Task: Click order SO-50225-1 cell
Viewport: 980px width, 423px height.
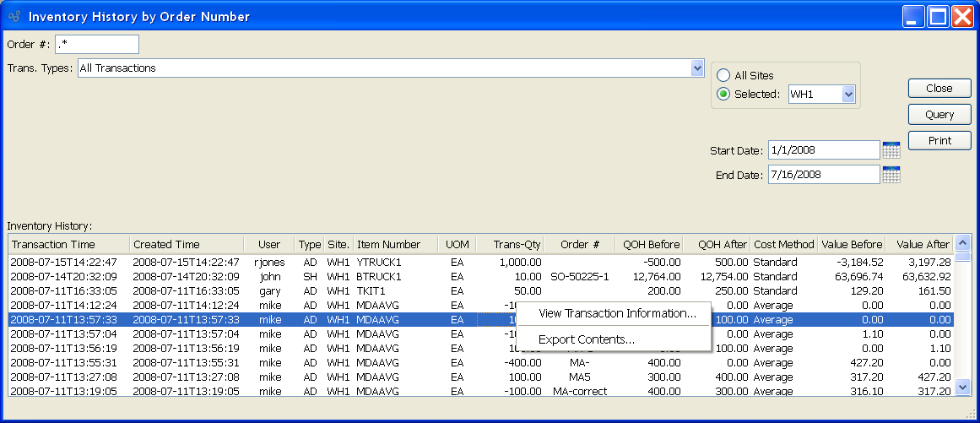Action: click(x=580, y=276)
